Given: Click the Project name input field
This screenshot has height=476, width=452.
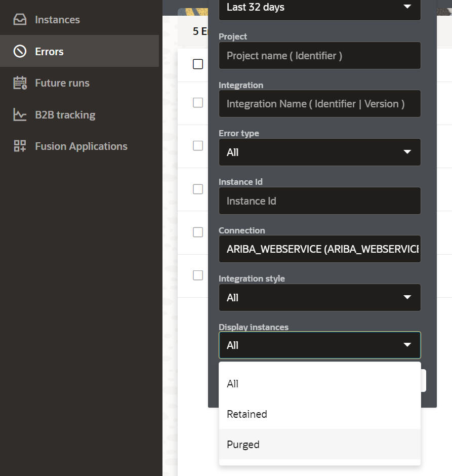Looking at the screenshot, I should (319, 56).
